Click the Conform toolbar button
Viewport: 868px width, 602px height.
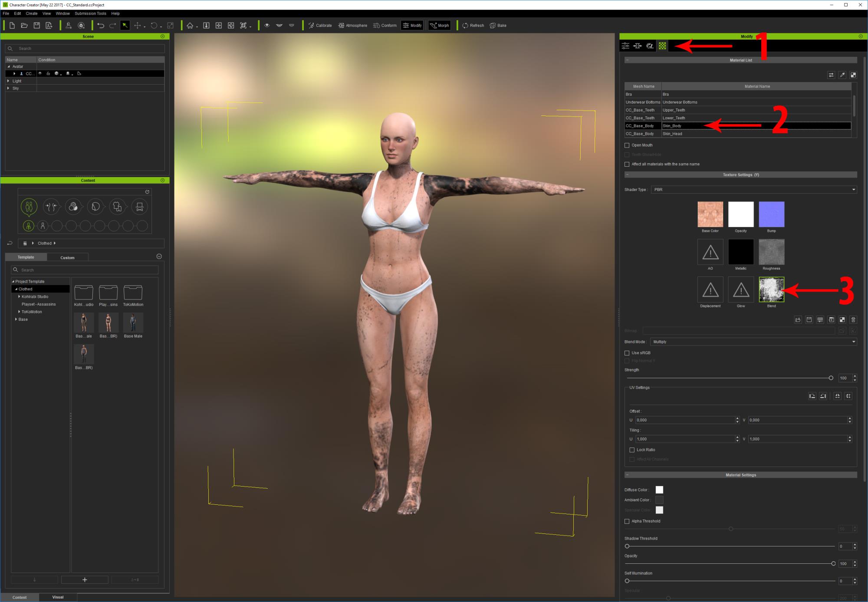tap(385, 26)
